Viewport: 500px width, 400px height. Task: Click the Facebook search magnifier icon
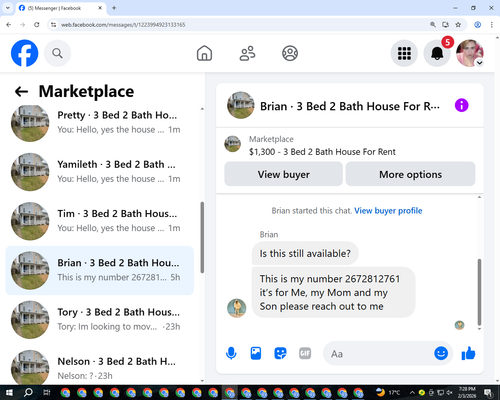point(57,53)
